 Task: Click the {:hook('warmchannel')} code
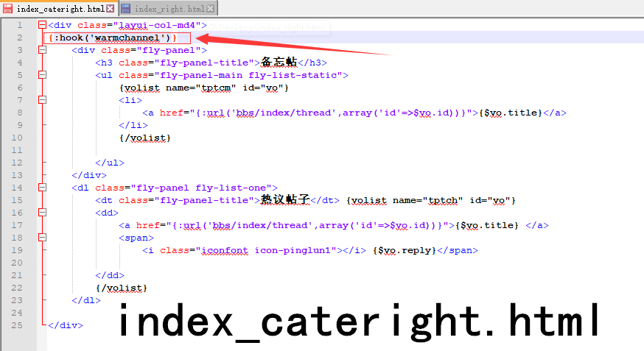point(113,38)
